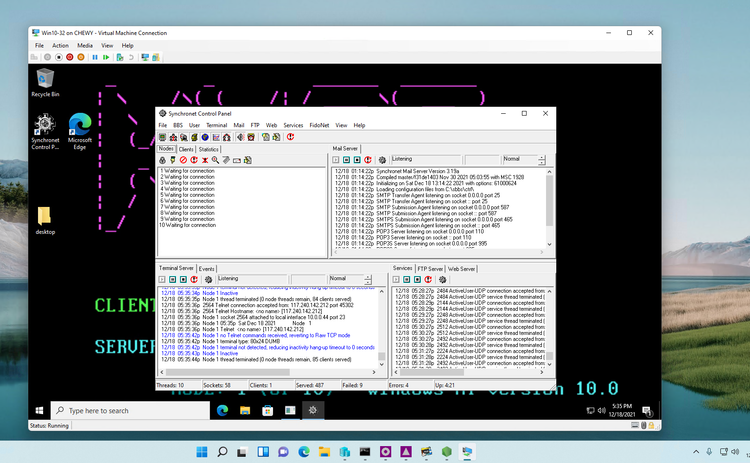Viewport: 750px width, 463px height.
Task: Open the desktop folder icon on VM desktop
Action: pos(44,220)
